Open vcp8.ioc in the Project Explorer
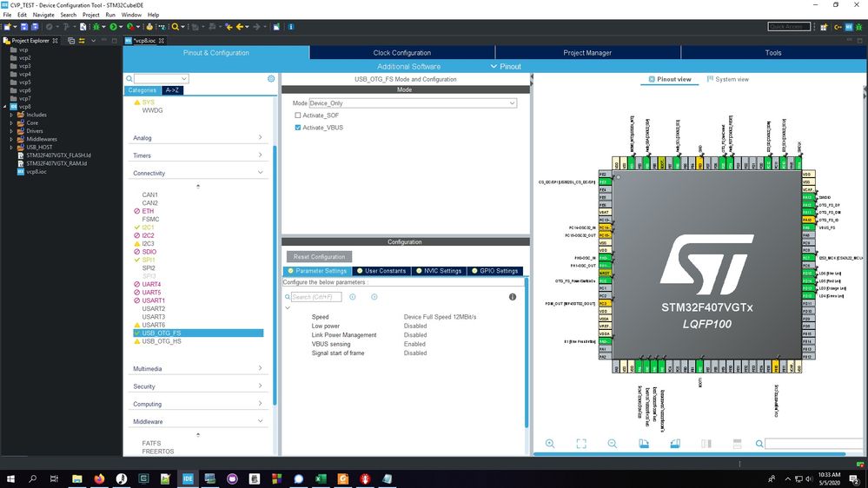The image size is (868, 488). point(36,172)
